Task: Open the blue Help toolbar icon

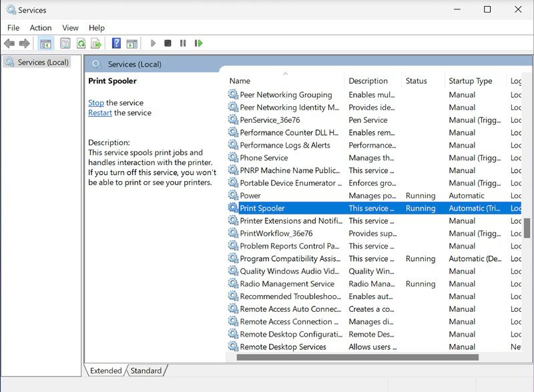Action: 116,43
